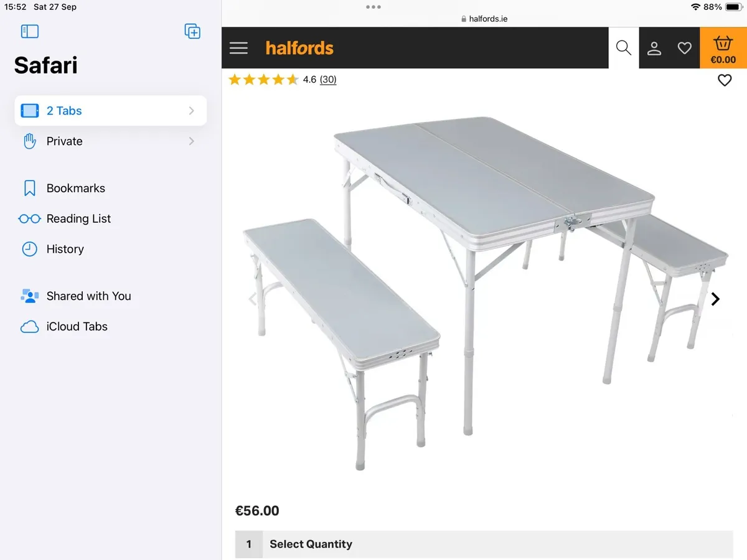The width and height of the screenshot is (747, 560).
Task: Go to the Halfords logo homepage
Action: pos(299,48)
